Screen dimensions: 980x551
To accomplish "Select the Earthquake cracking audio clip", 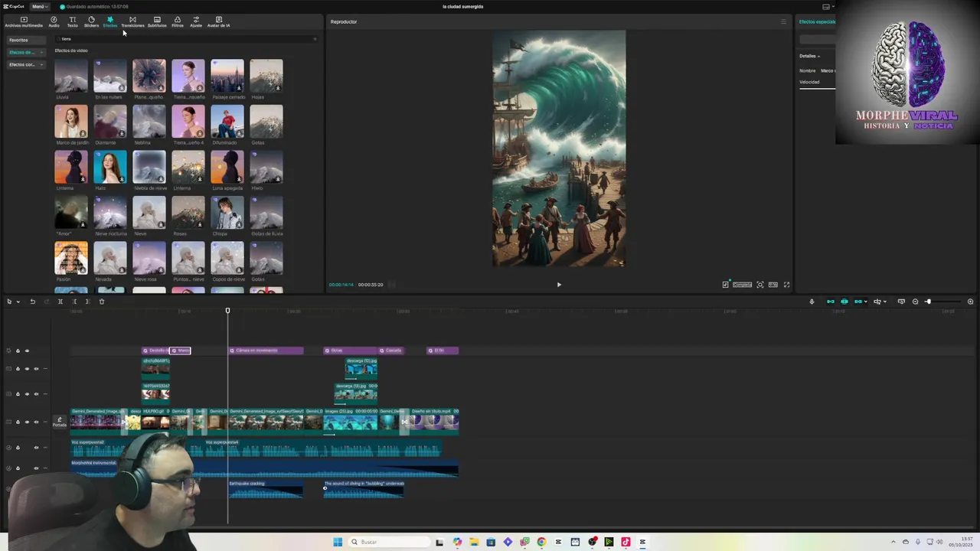I will click(266, 489).
